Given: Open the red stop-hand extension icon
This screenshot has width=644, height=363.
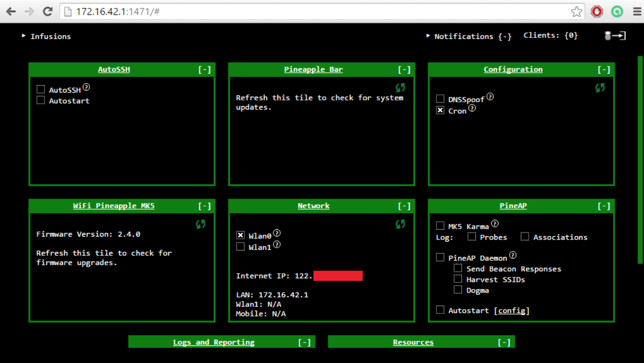Looking at the screenshot, I should (x=597, y=12).
